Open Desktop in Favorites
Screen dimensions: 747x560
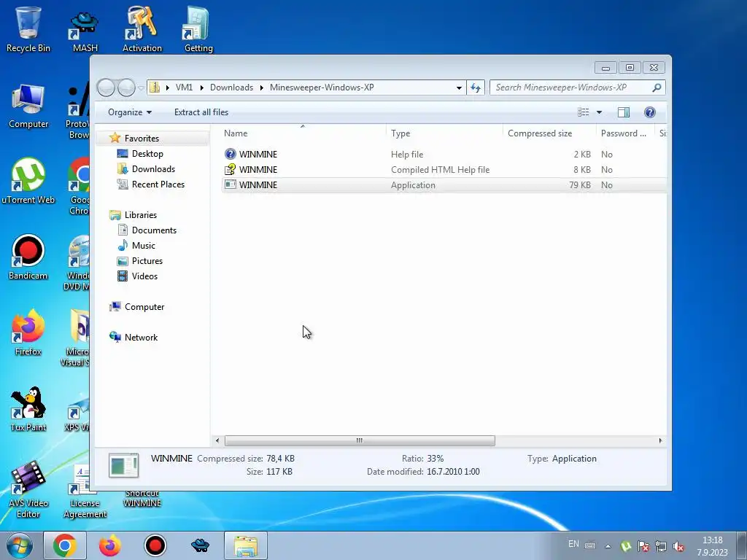click(147, 153)
